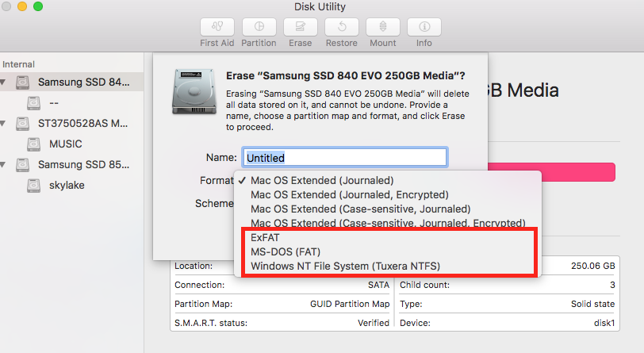Click the green zoom window button

click(38, 6)
